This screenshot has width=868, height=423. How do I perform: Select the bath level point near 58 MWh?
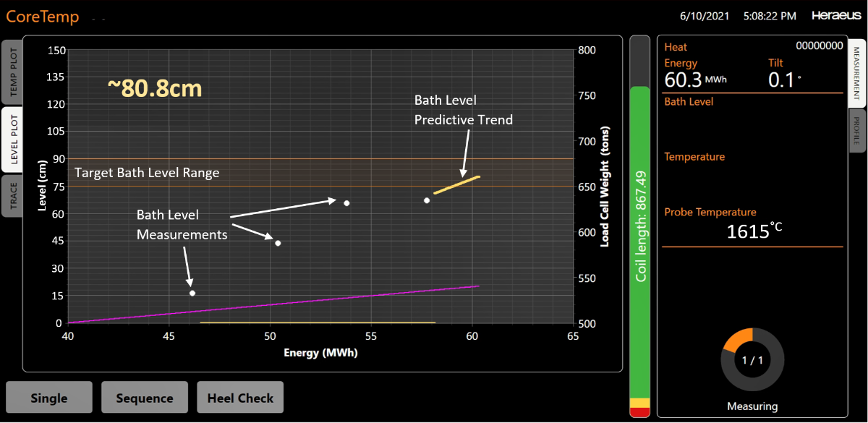coord(427,200)
